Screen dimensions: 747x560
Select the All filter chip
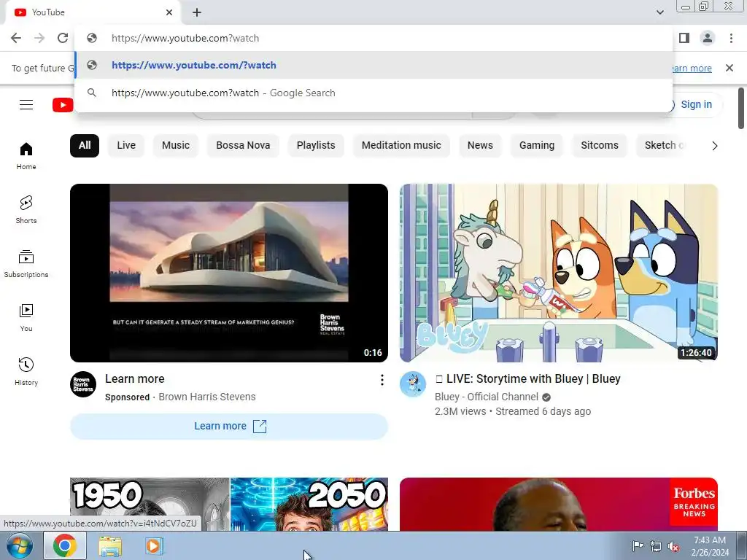85,145
